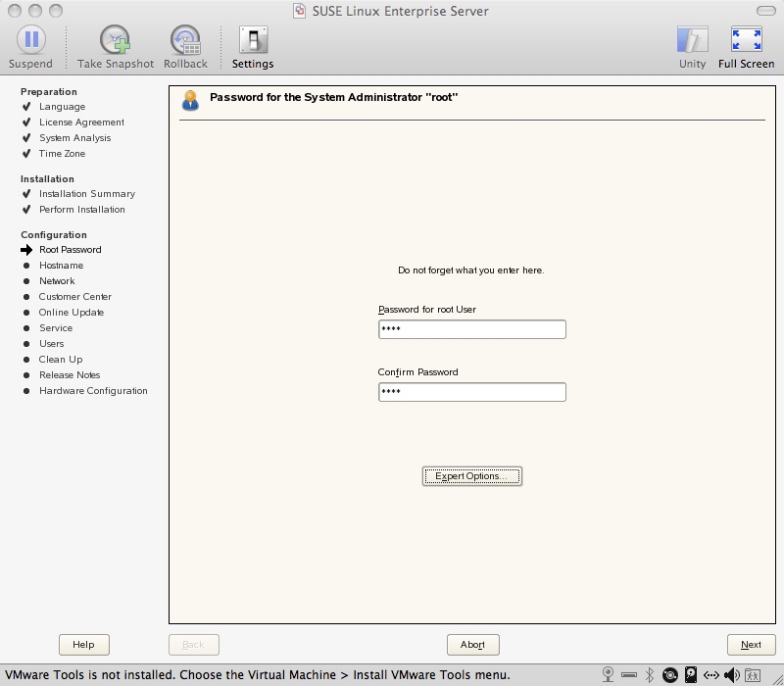Click the shared folders icon in status bar
Screen dimensions: 784x686
pyautogui.click(x=753, y=675)
